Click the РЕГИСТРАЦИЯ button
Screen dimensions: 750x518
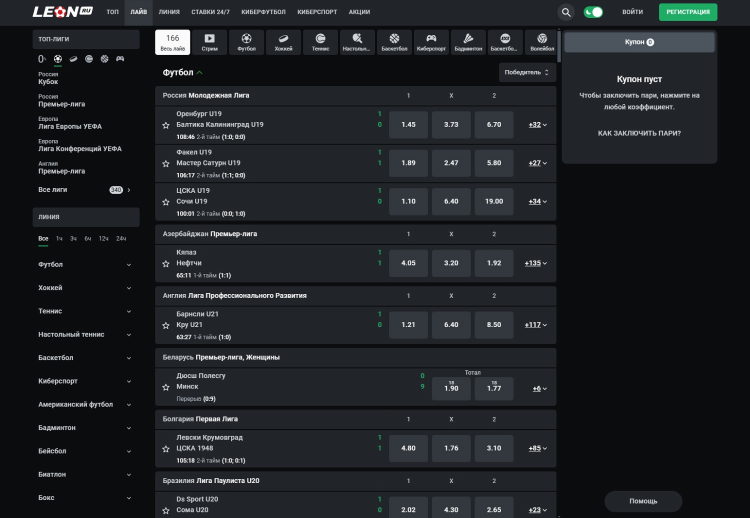688,12
